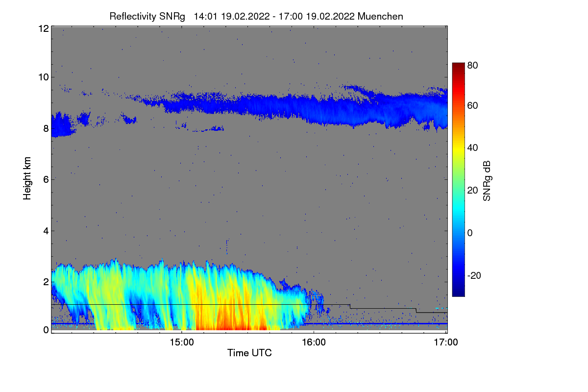The width and height of the screenshot is (588, 392).
Task: Click the 'Height km' axis label
Action: pyautogui.click(x=27, y=178)
